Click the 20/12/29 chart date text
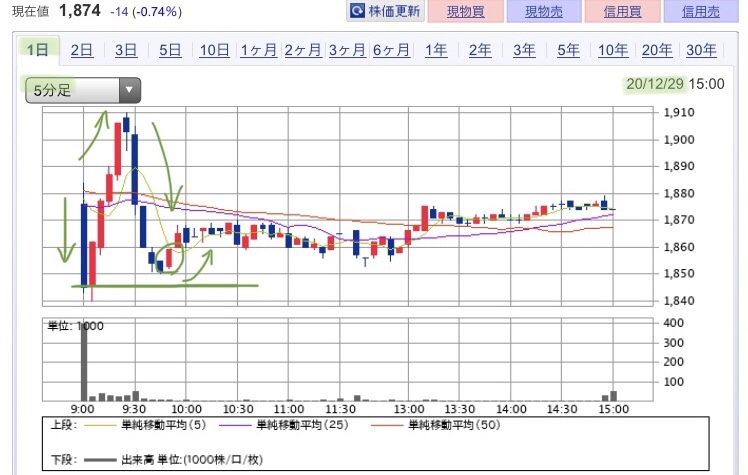The width and height of the screenshot is (748, 475). pos(654,84)
